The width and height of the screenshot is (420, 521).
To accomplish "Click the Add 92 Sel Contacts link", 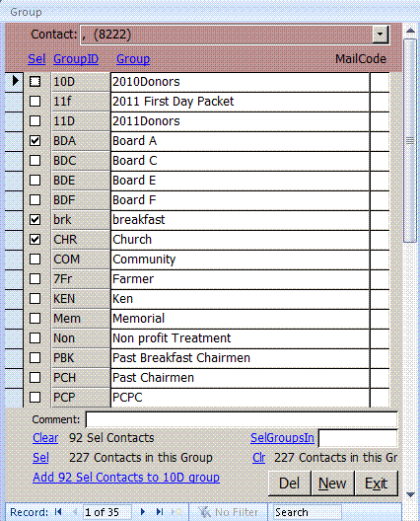I will [126, 478].
